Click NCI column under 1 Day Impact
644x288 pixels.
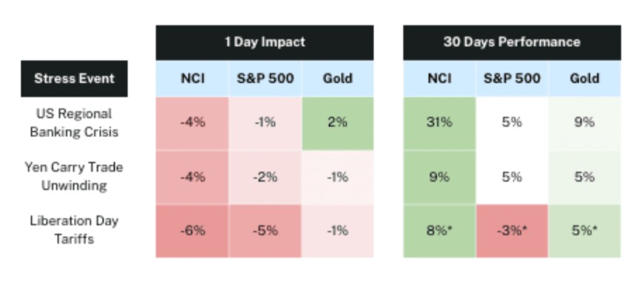[192, 78]
